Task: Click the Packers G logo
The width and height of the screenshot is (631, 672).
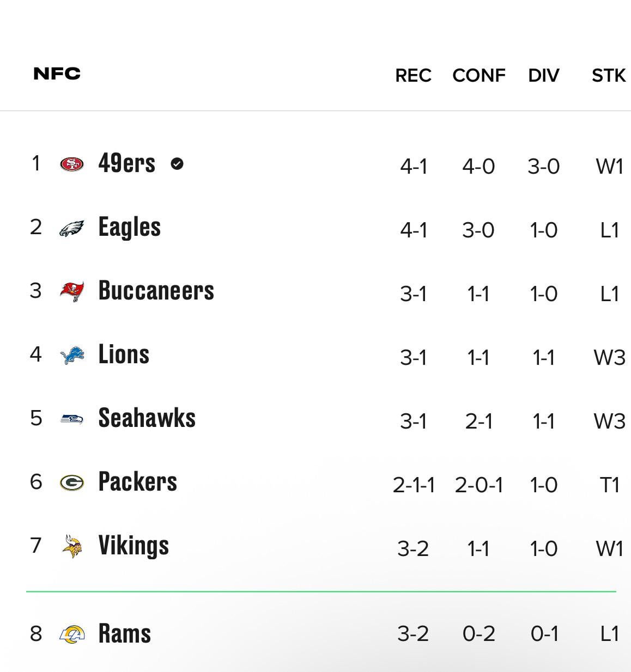Action: (x=72, y=482)
